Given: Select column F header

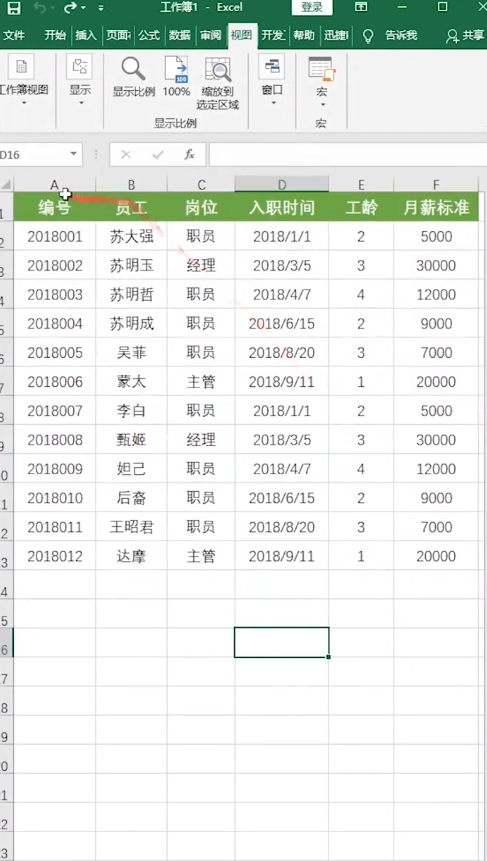Looking at the screenshot, I should pyautogui.click(x=436, y=184).
